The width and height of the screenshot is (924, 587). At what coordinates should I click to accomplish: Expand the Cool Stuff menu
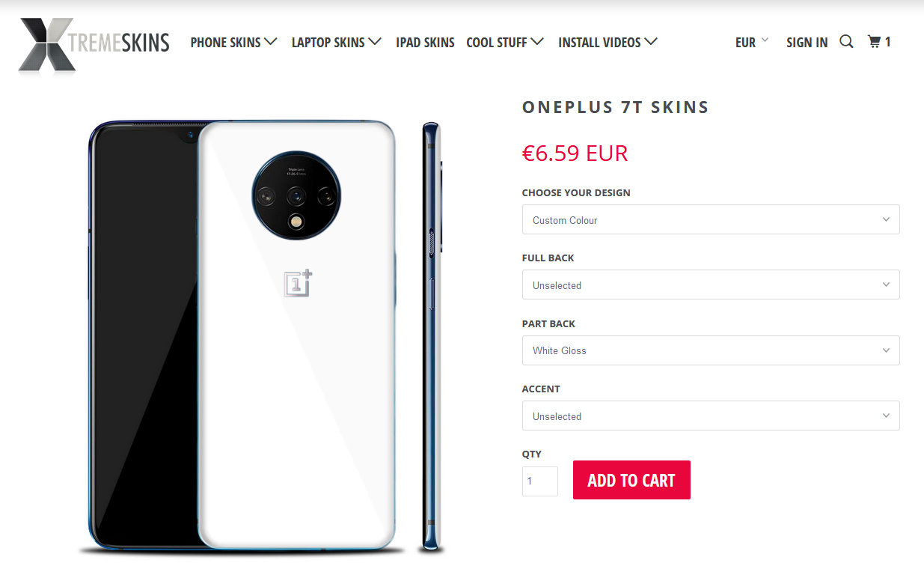point(505,43)
